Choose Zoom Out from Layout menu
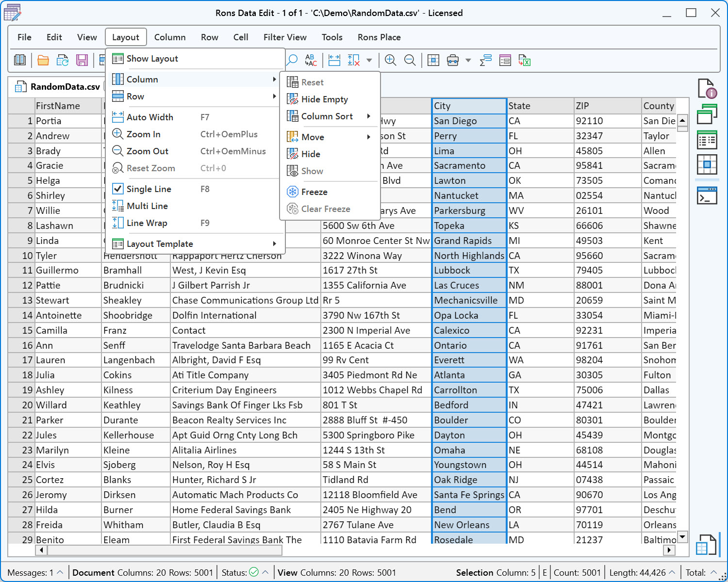728x582 pixels. (x=195, y=151)
